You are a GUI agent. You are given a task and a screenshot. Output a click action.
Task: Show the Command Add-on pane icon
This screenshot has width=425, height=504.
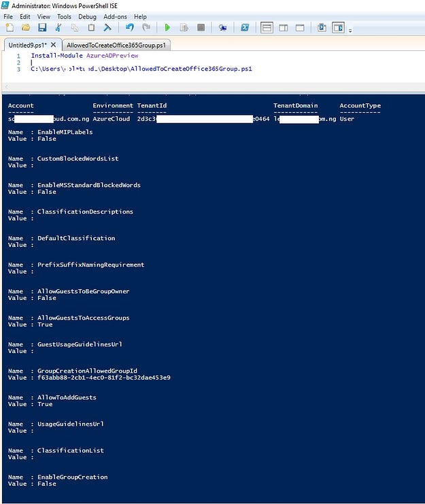(x=338, y=28)
